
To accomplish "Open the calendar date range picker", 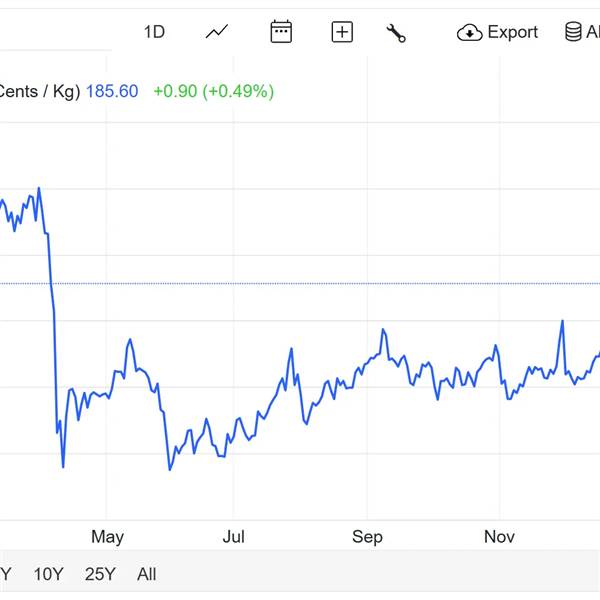I will (x=281, y=32).
